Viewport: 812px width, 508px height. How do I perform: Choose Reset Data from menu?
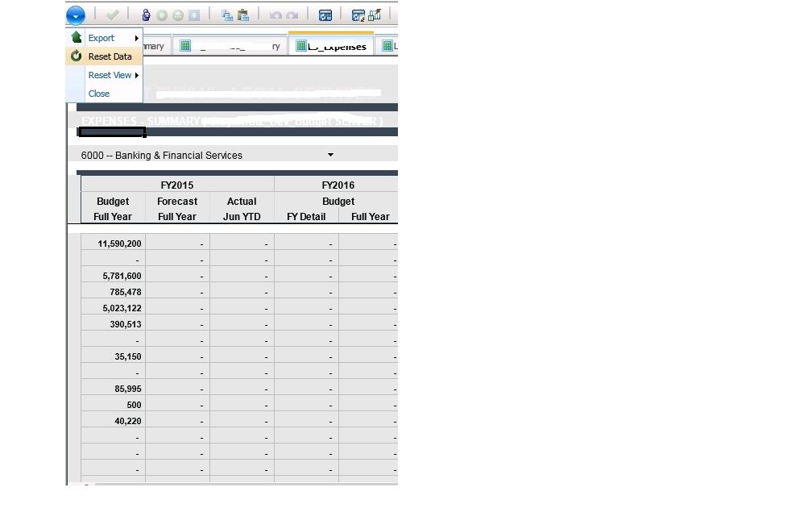pos(104,56)
